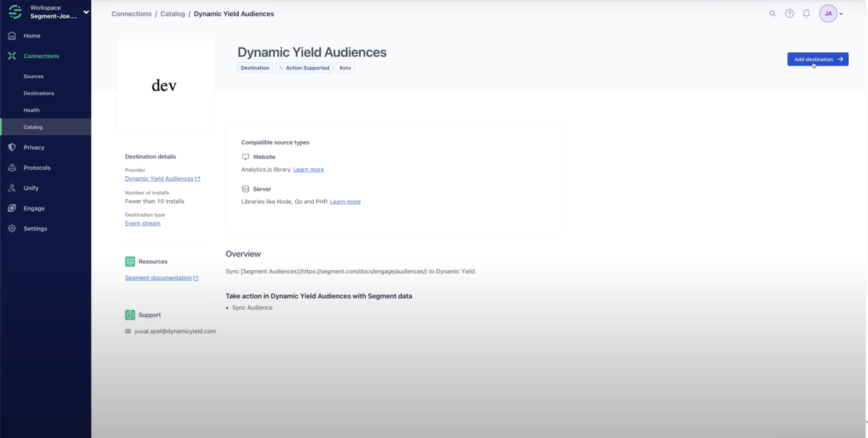Click Learn more for server libraries
This screenshot has width=868, height=438.
point(345,202)
